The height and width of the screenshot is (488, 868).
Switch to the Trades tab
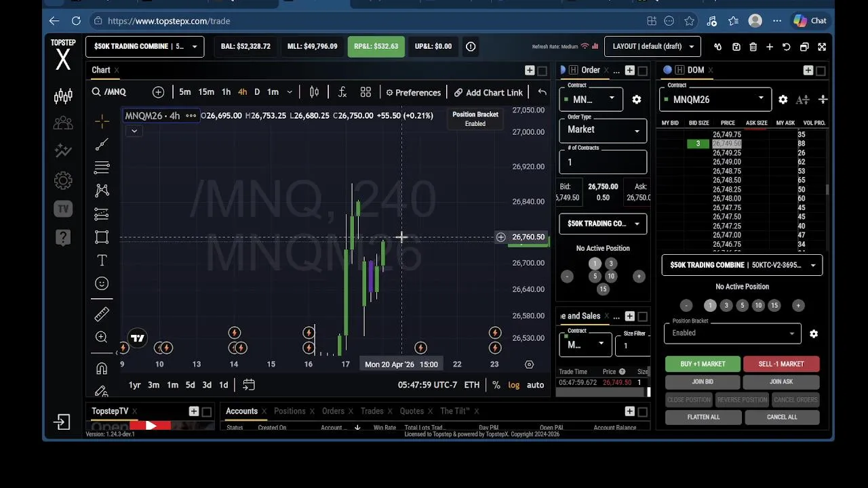[x=372, y=411]
